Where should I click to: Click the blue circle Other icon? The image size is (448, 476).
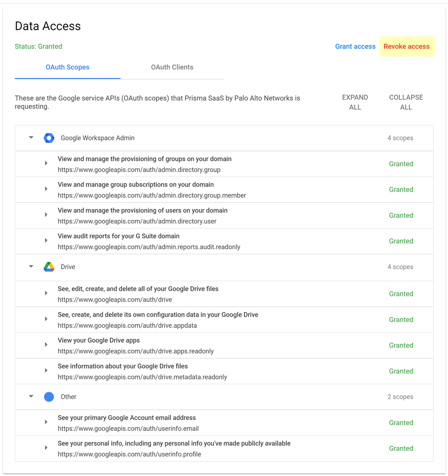point(49,397)
